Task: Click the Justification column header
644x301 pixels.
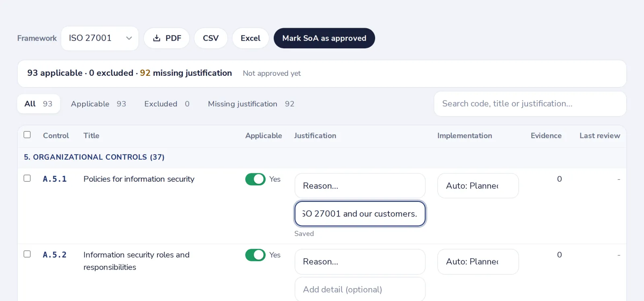Action: click(x=315, y=136)
